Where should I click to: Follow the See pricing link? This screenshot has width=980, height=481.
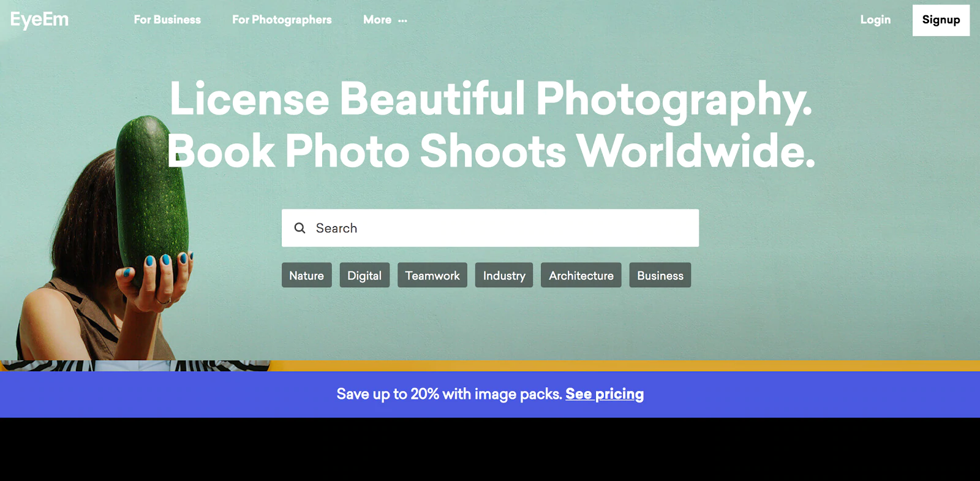click(x=605, y=394)
